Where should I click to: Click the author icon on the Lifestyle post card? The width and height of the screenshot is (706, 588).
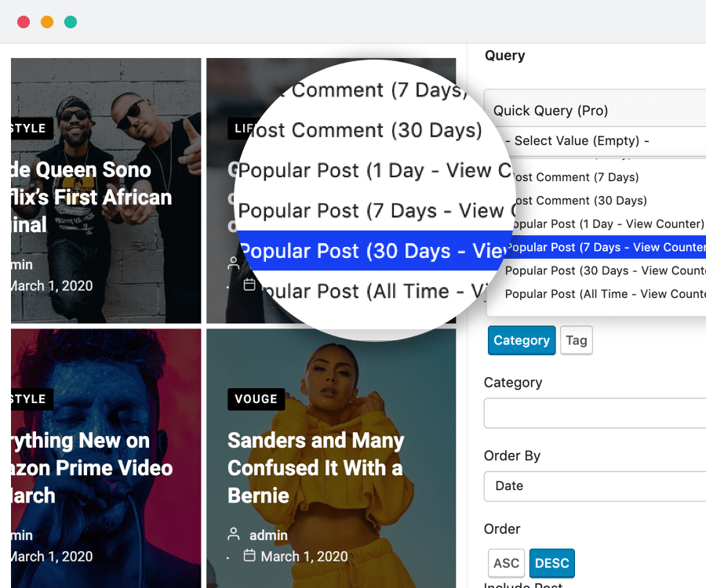pyautogui.click(x=233, y=263)
